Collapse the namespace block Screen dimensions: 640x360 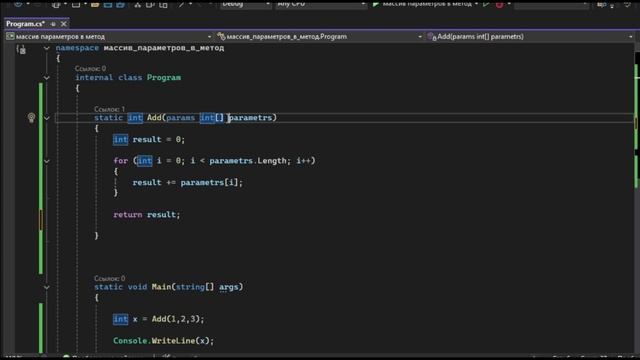[x=47, y=48]
